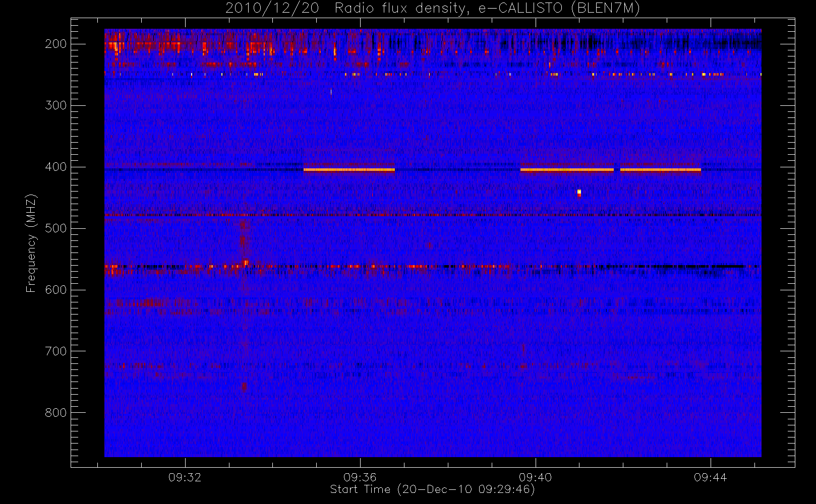Select the "Frequency (MHZ)" y-axis label

click(31, 243)
